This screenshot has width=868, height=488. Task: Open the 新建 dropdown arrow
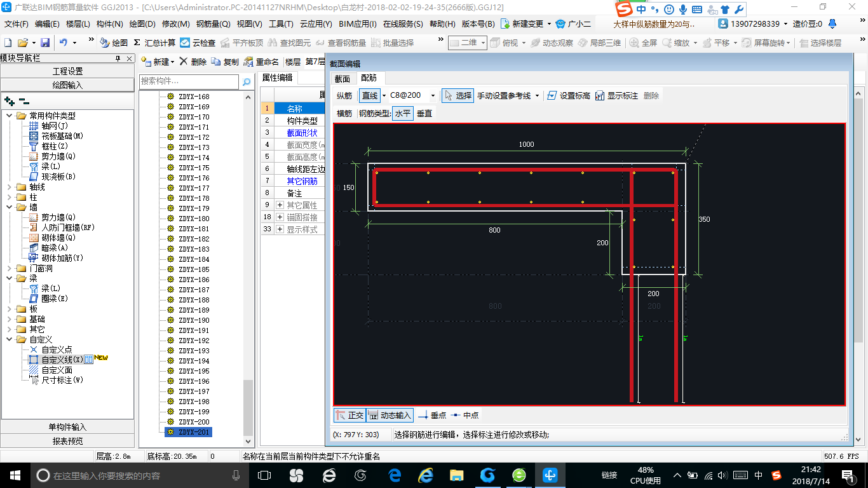pyautogui.click(x=173, y=62)
